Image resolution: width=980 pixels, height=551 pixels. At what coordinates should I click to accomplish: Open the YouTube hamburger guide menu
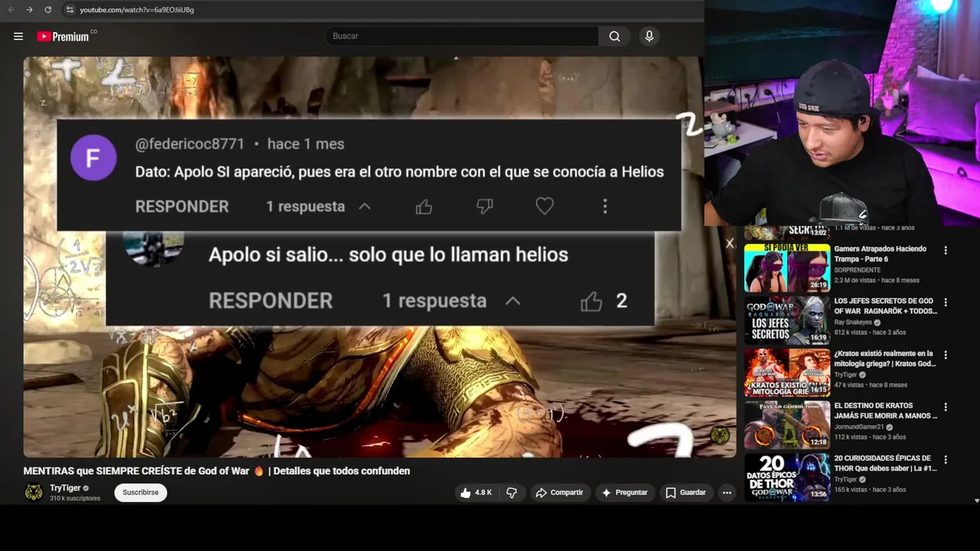[18, 36]
